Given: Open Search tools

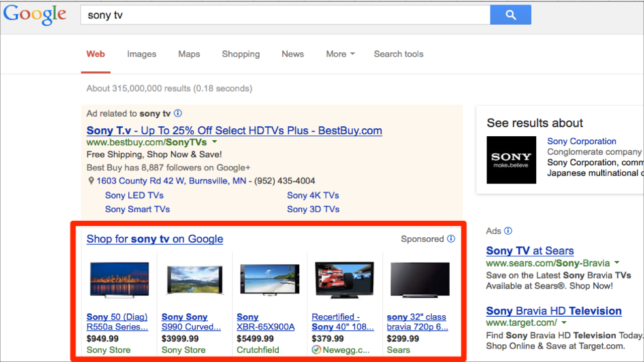Looking at the screenshot, I should pyautogui.click(x=398, y=54).
